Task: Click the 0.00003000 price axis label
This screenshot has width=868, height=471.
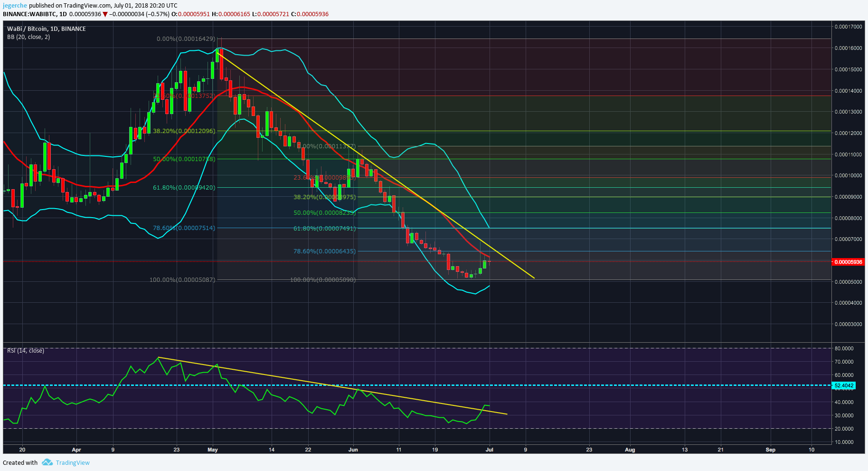Action: pyautogui.click(x=849, y=324)
